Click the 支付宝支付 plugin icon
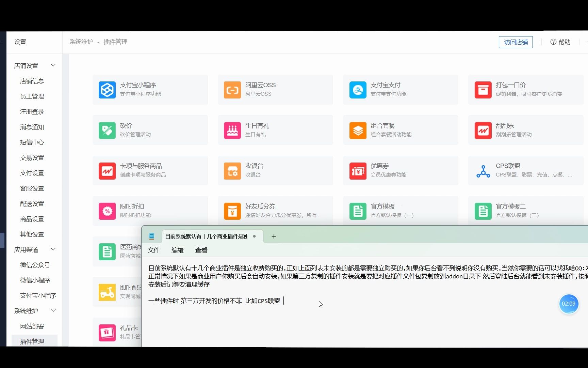The height and width of the screenshot is (368, 588). [358, 90]
